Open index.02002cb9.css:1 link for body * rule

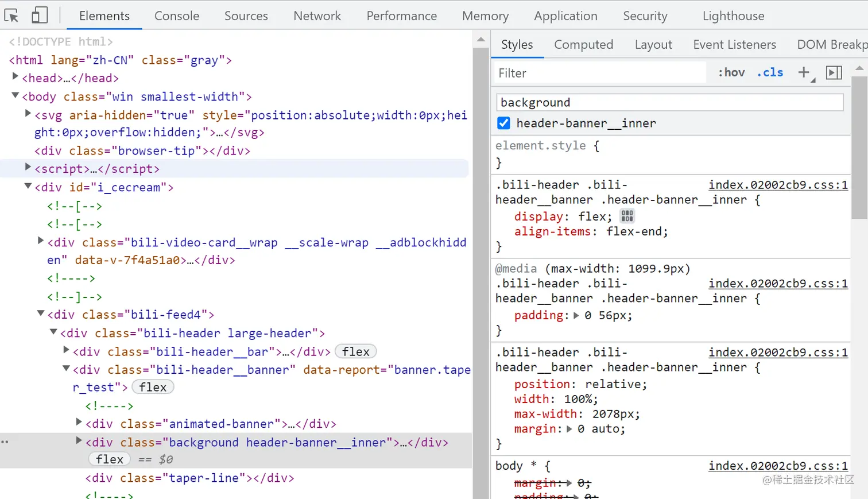tap(778, 466)
